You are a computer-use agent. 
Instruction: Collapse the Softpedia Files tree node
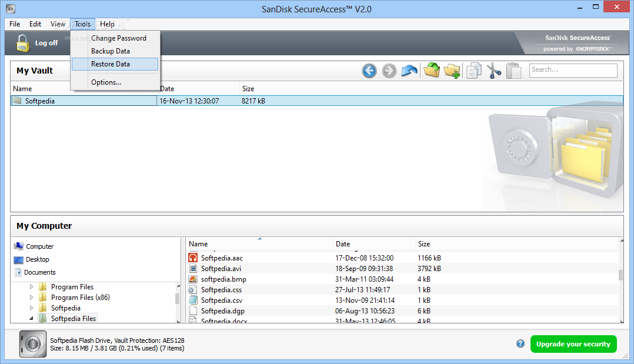click(x=32, y=319)
